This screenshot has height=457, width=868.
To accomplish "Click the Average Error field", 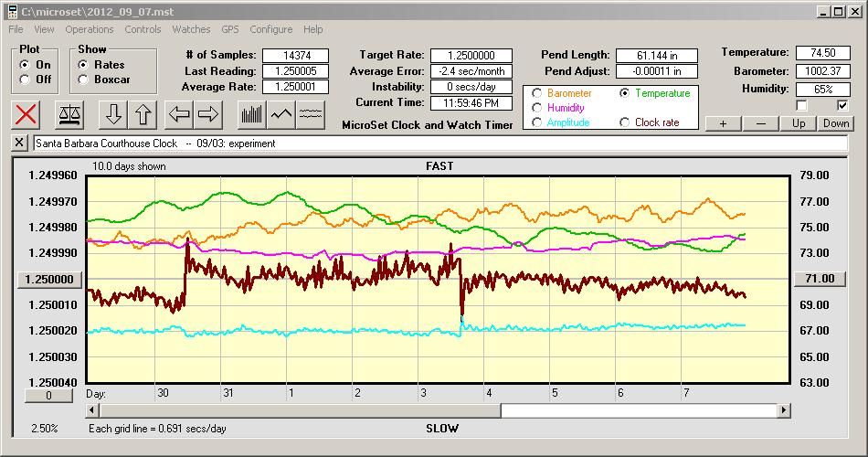I will click(471, 71).
